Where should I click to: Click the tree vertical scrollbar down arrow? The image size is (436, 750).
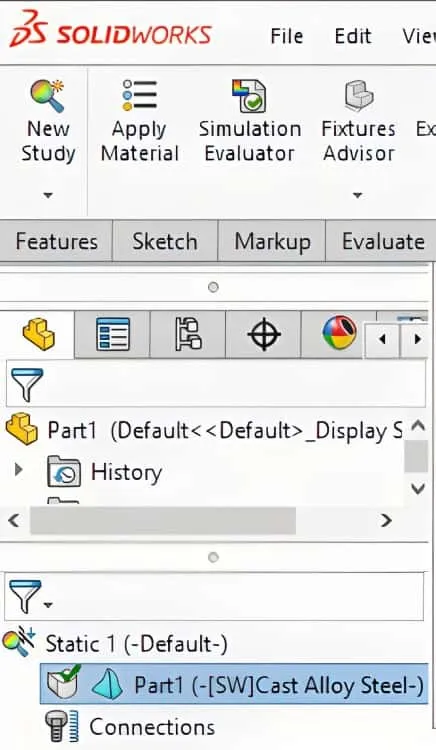(x=417, y=488)
